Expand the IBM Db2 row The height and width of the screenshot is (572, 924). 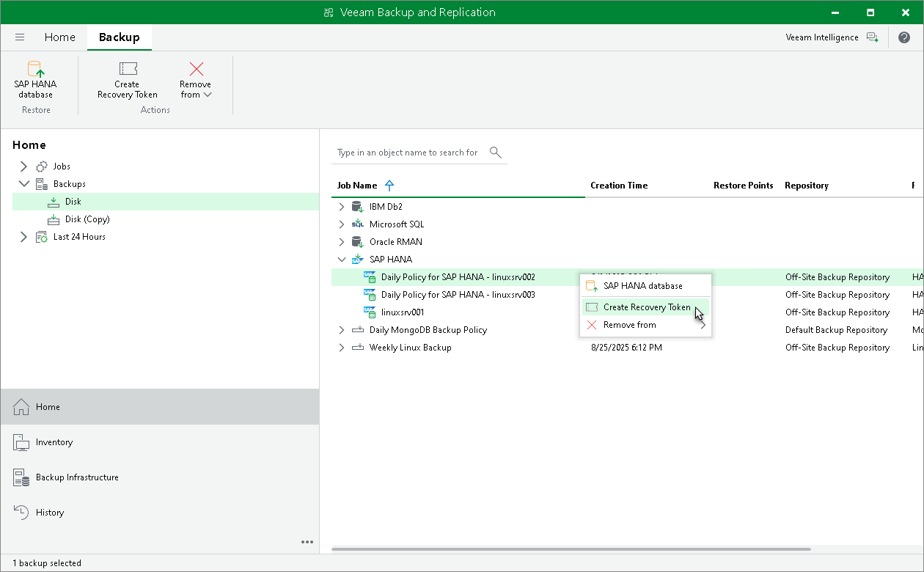pyautogui.click(x=342, y=207)
